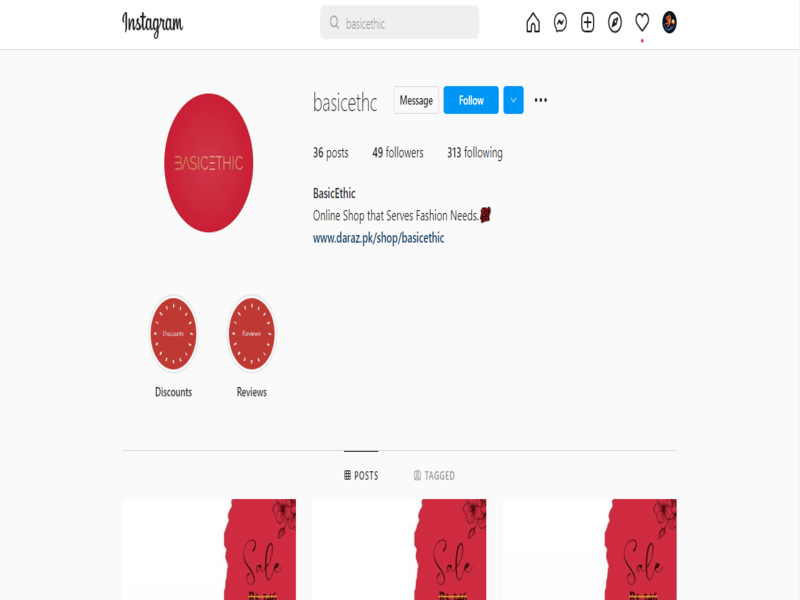
Task: Message the basicethc account
Action: tap(416, 100)
